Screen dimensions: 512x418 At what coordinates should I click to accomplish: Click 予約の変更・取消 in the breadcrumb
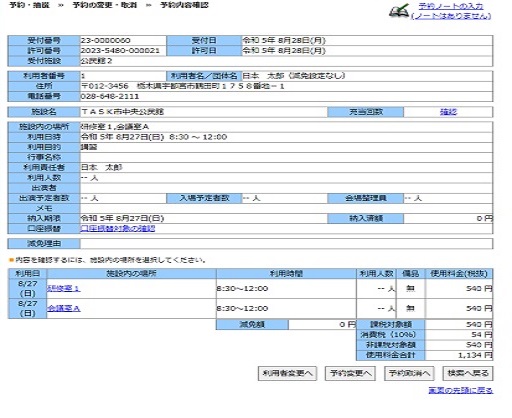[x=105, y=5]
